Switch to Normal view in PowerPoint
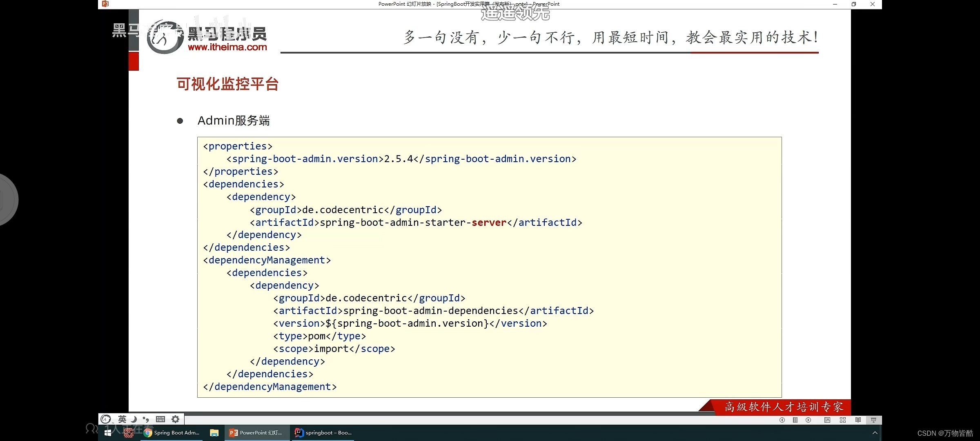The image size is (980, 441). tap(827, 420)
